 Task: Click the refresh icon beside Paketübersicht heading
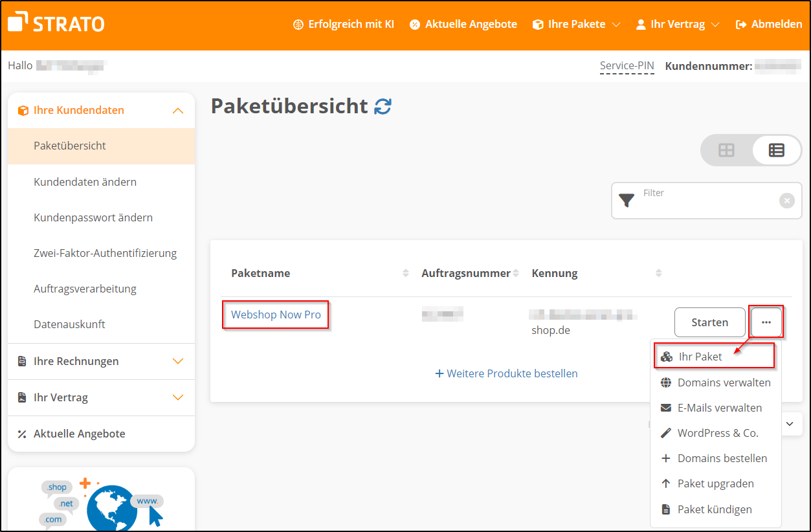(x=383, y=105)
